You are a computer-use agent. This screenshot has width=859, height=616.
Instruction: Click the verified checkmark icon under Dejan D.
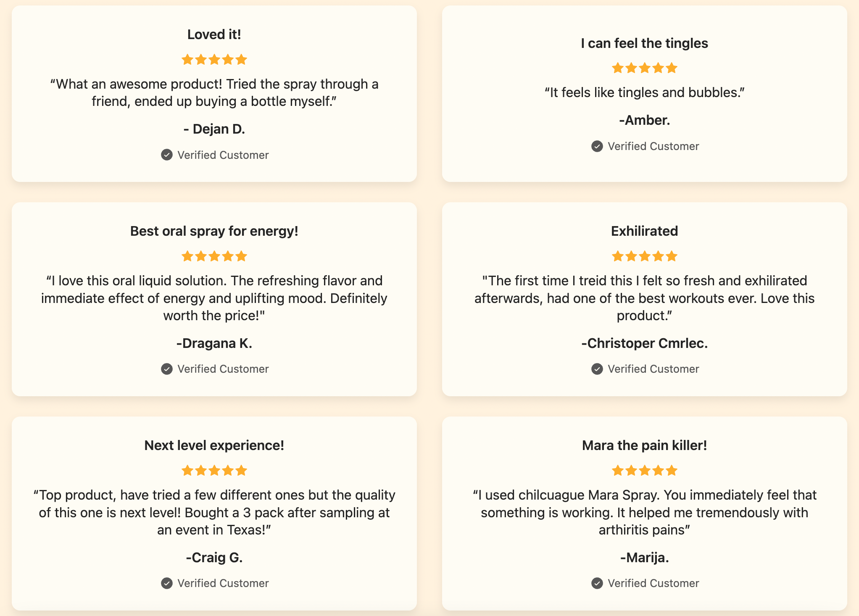pyautogui.click(x=167, y=155)
